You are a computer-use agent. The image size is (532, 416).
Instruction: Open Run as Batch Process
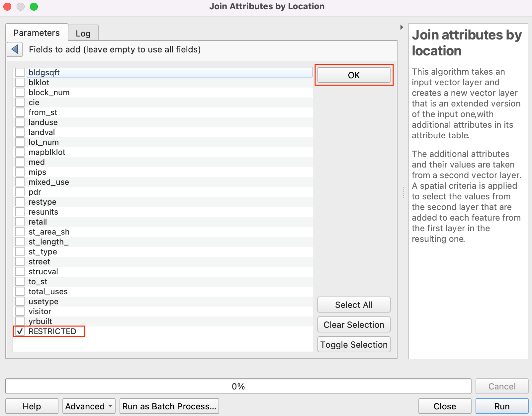169,406
